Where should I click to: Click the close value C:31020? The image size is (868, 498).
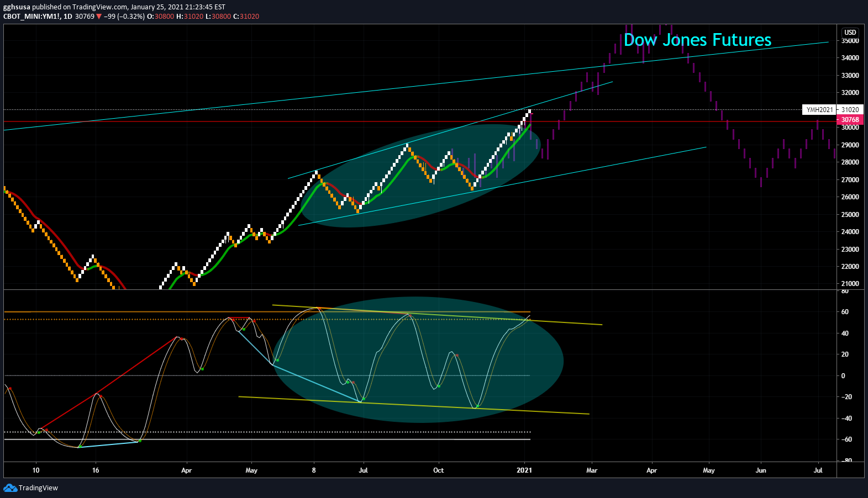pyautogui.click(x=246, y=17)
